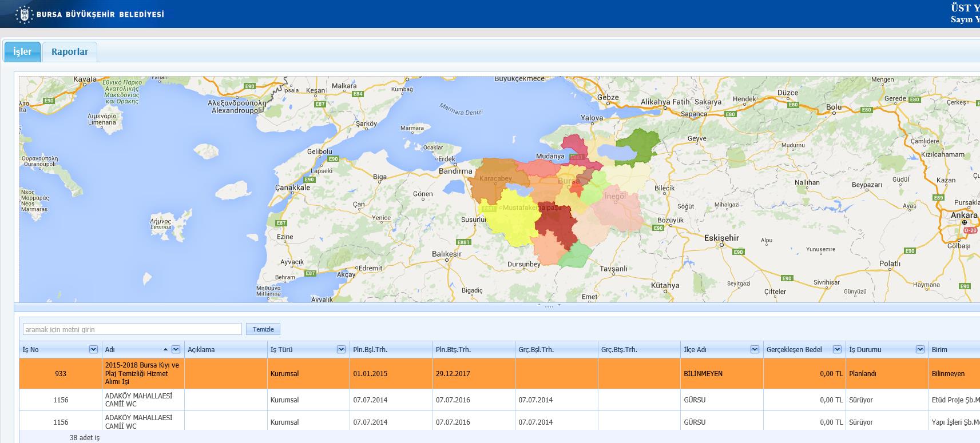Viewport: 980px width, 443px height.
Task: Click the Bandırma label on the map
Action: [455, 171]
